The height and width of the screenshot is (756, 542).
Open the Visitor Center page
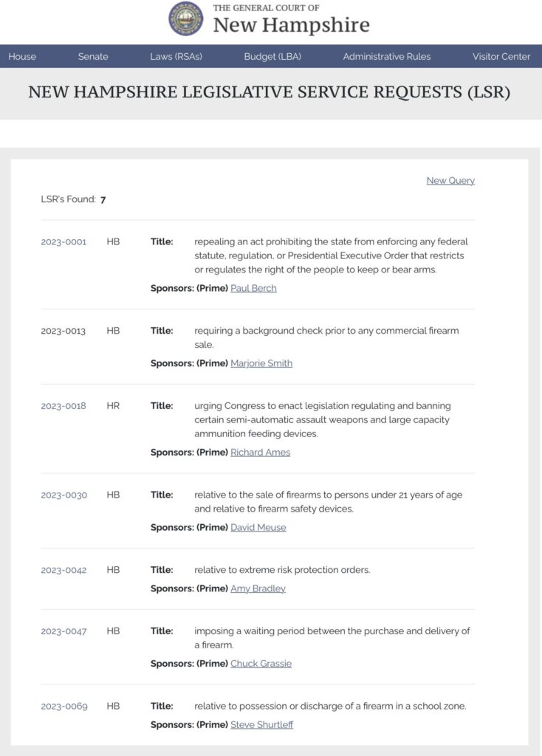501,56
